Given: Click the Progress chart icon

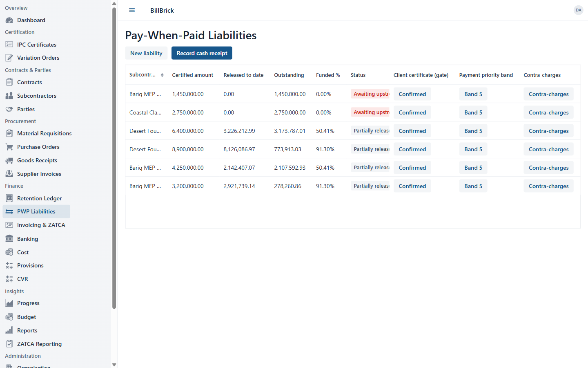Looking at the screenshot, I should pos(9,303).
